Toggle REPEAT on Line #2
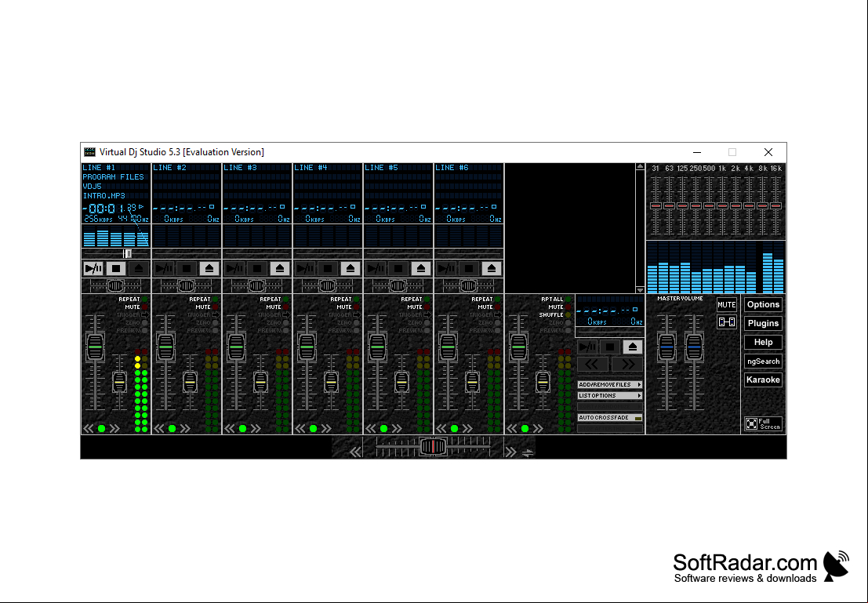868x603 pixels. tap(204, 300)
